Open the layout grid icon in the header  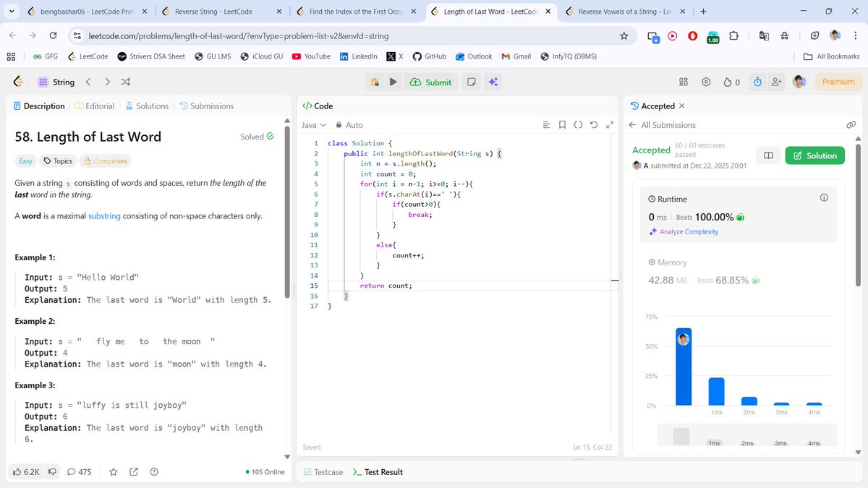click(x=683, y=82)
